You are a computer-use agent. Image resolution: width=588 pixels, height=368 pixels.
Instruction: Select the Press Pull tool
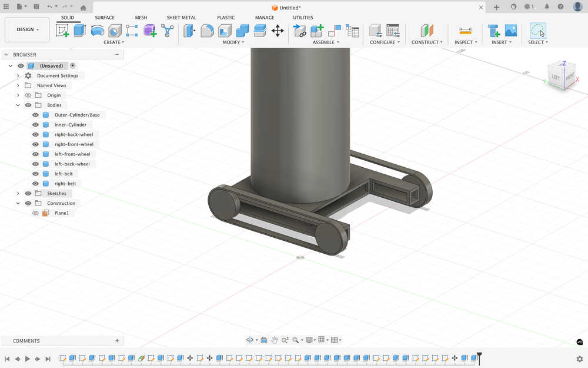(x=189, y=31)
